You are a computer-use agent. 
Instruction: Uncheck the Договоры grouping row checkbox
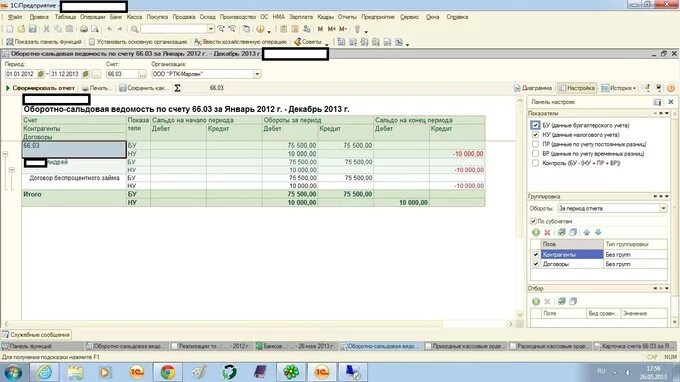[x=536, y=264]
